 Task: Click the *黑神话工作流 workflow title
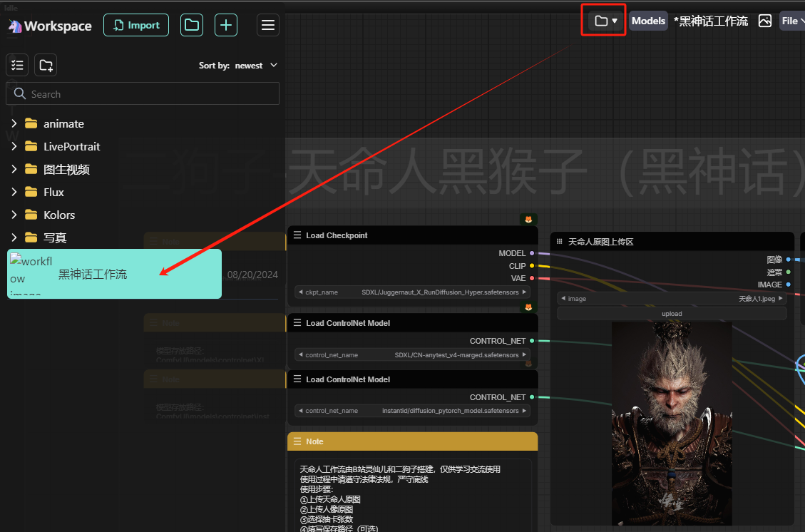(711, 21)
